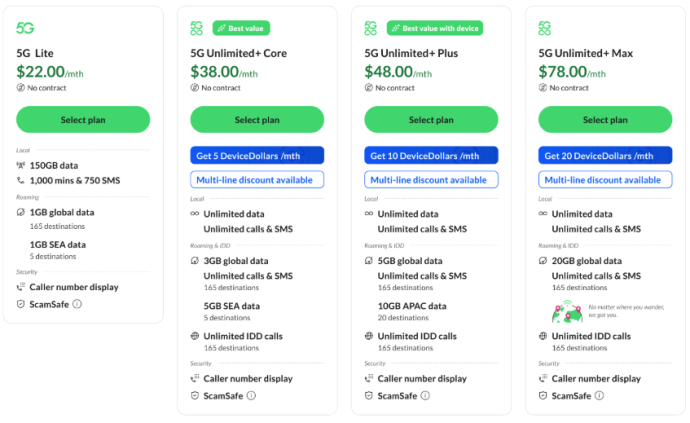Viewport: 690px width, 423px height.
Task: Click the 5G logo on the Lite plan
Action: [26, 29]
